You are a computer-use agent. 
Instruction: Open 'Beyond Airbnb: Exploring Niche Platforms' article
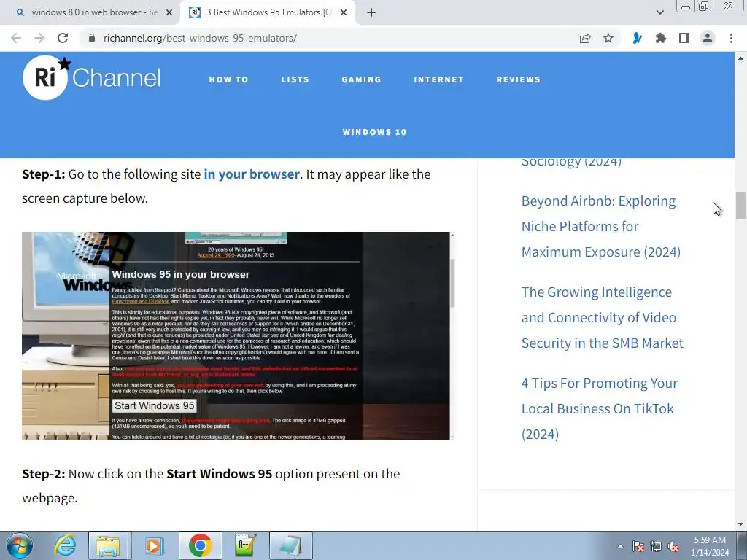click(x=601, y=226)
